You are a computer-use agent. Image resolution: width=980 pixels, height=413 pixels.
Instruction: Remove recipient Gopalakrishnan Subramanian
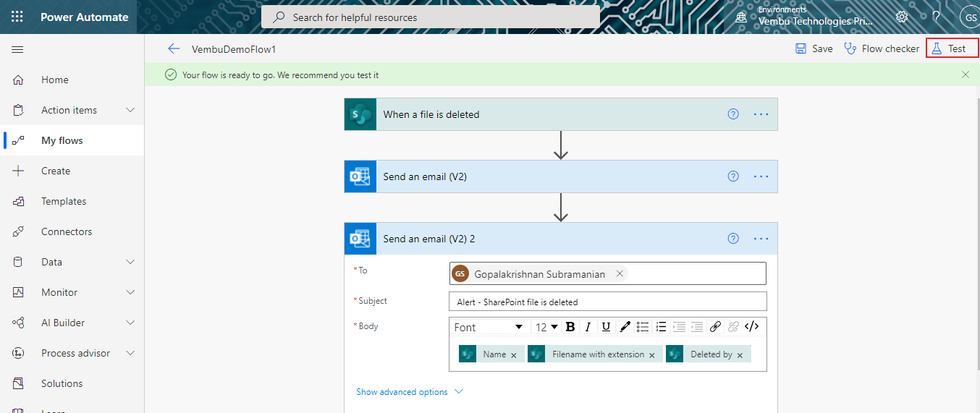620,273
